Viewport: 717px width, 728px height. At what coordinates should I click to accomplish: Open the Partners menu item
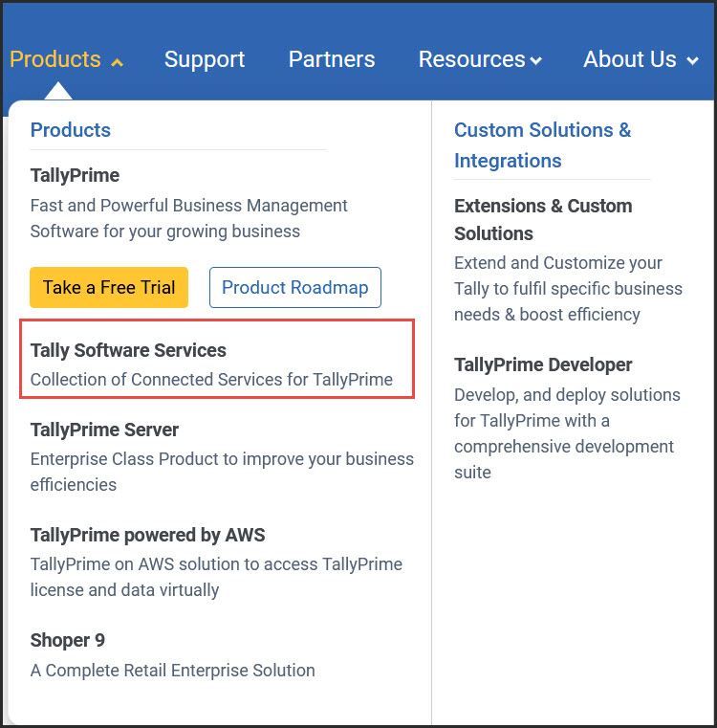332,59
